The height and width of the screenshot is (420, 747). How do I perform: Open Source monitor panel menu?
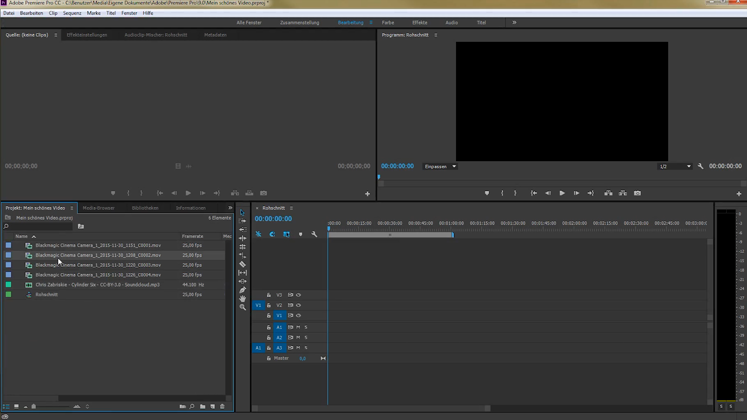point(55,35)
